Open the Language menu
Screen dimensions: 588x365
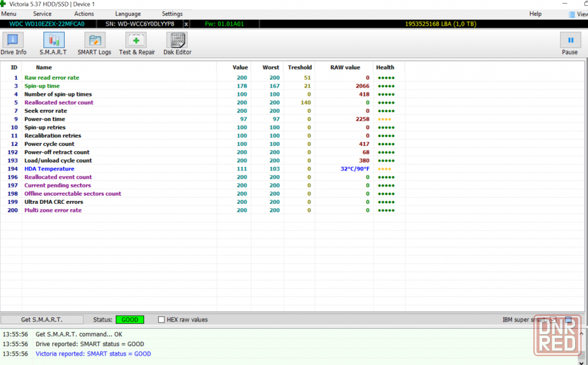tap(128, 14)
